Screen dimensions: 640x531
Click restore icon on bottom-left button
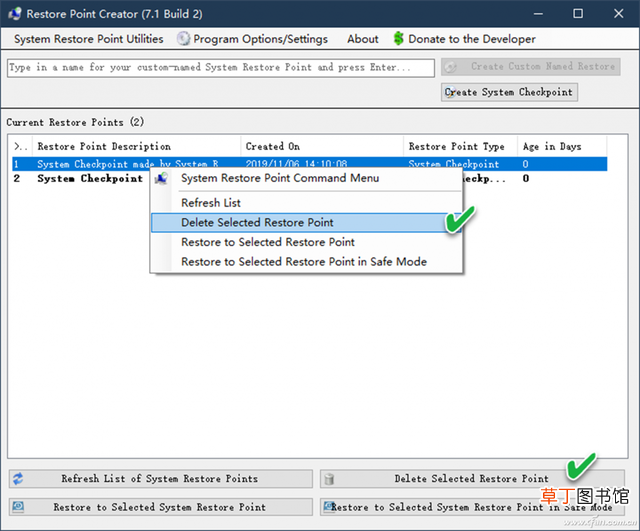pyautogui.click(x=18, y=507)
